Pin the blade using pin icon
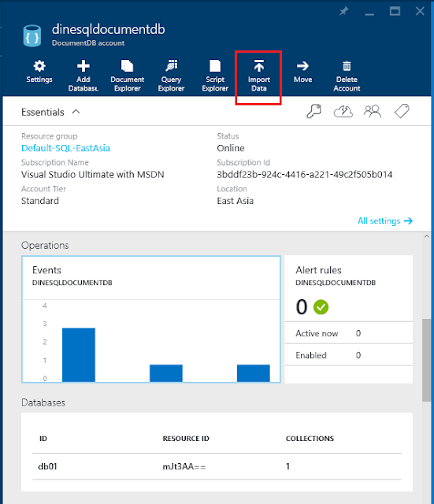The width and height of the screenshot is (434, 504). pos(343,12)
